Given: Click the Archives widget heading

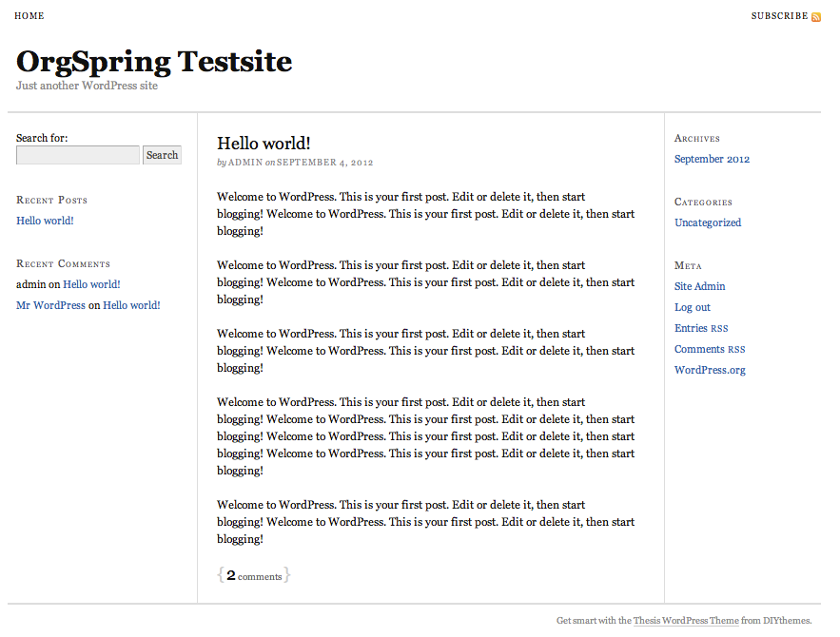Looking at the screenshot, I should click(697, 138).
